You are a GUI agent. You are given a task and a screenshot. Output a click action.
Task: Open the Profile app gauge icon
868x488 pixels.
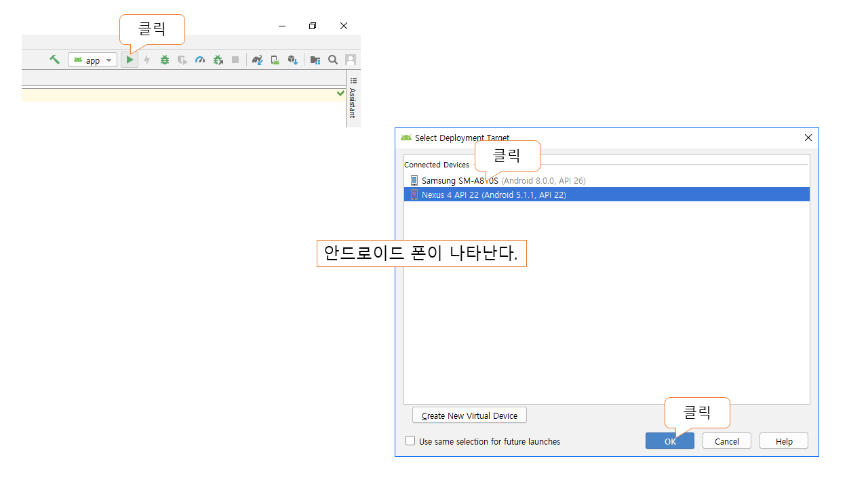(200, 60)
